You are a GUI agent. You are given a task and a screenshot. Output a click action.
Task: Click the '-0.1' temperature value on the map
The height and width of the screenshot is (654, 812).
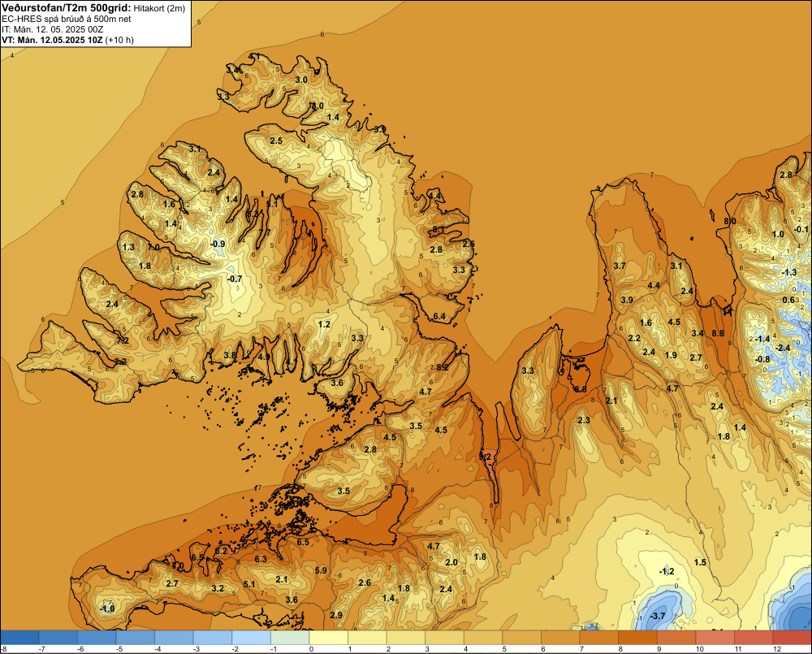click(801, 229)
